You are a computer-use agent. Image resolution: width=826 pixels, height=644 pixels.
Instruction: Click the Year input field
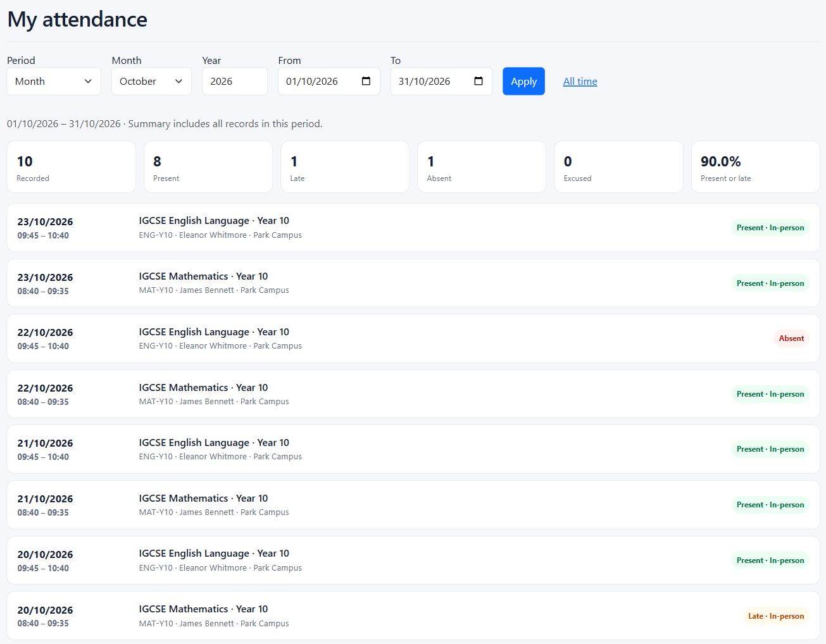[x=235, y=81]
